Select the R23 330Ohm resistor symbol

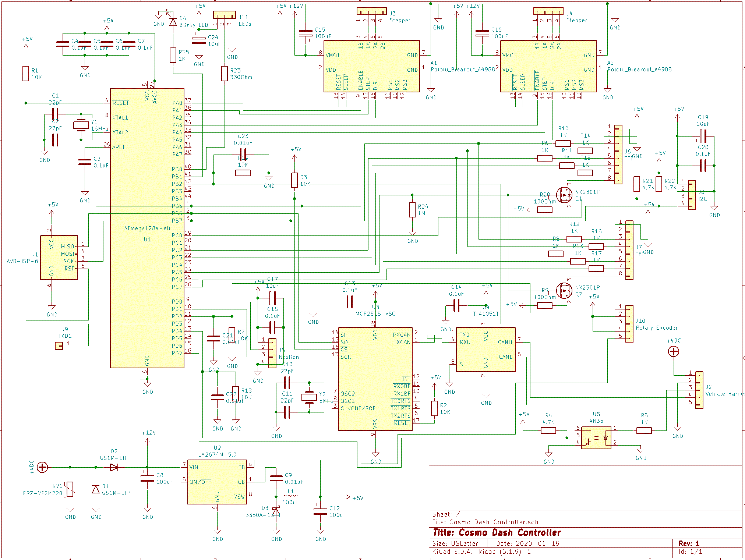coord(225,74)
